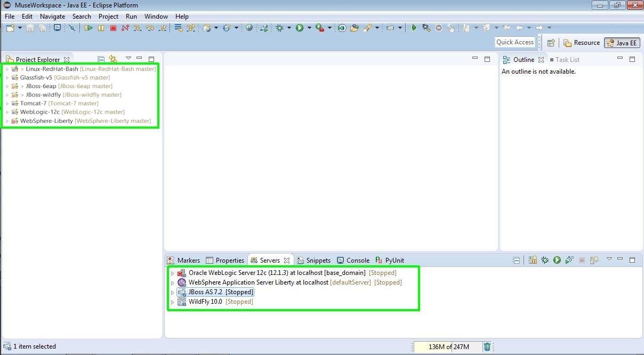The height and width of the screenshot is (355, 644).
Task: Click the Debug bug icon in main toolbar
Action: (279, 28)
